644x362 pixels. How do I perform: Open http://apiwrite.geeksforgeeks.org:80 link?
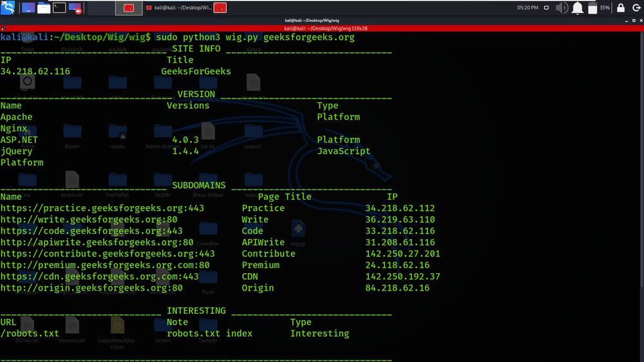(97, 242)
